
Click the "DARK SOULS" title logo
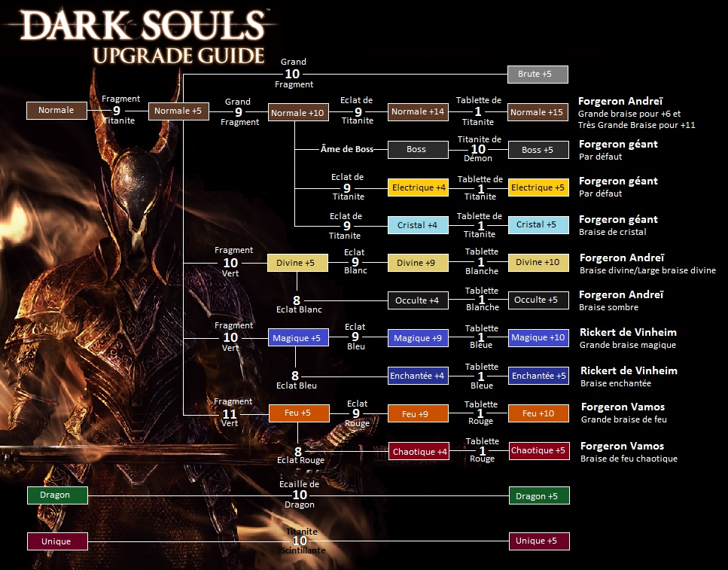click(x=143, y=24)
